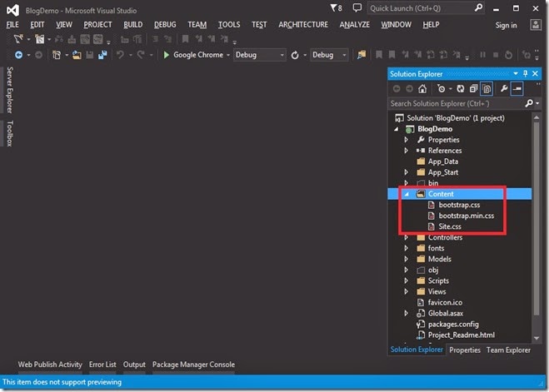Click the Solution Explorer Refresh icon

[461, 89]
